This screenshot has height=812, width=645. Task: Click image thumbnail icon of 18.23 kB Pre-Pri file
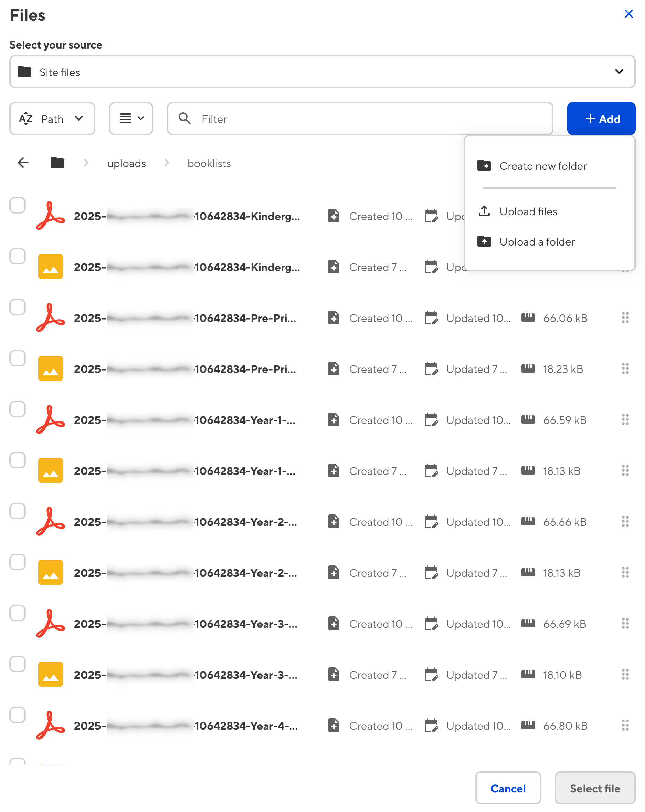50,369
